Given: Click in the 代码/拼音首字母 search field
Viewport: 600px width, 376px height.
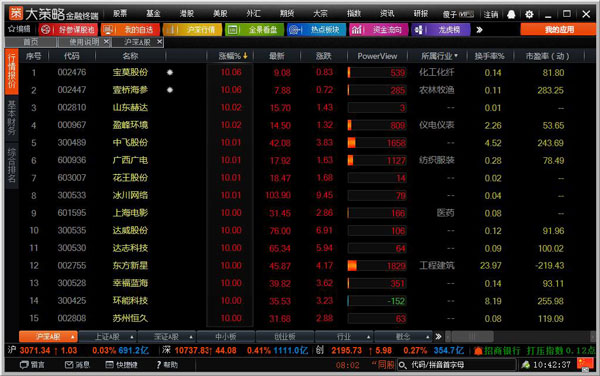Looking at the screenshot, I should [457, 365].
